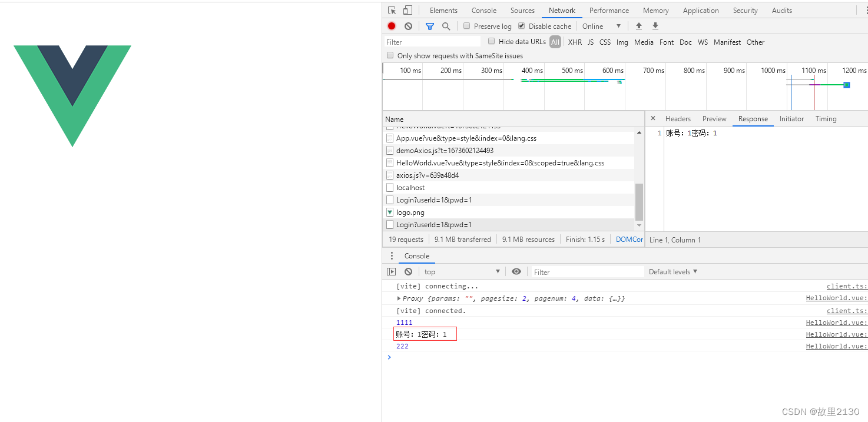Viewport: 868px width, 422px height.
Task: Switch to the Console panel tab
Action: tap(484, 10)
